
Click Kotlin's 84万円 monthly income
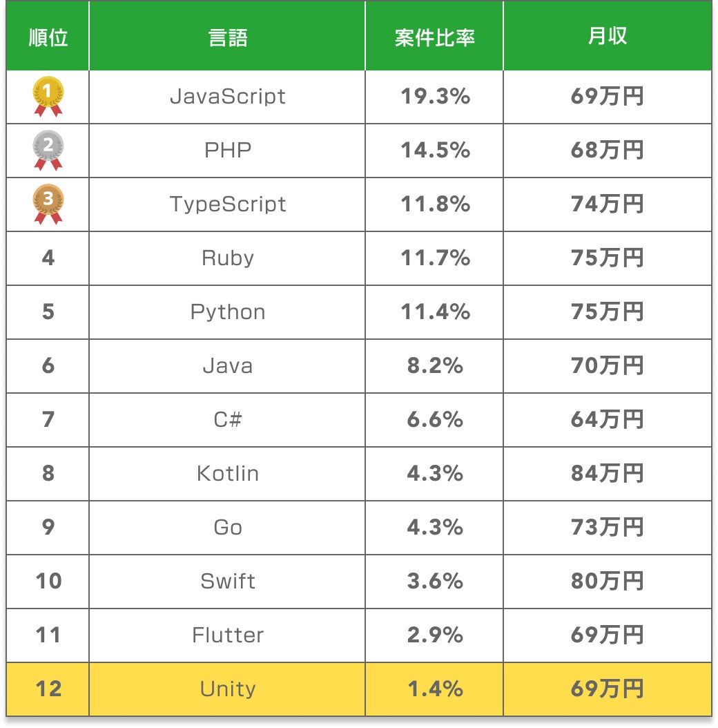click(x=607, y=474)
